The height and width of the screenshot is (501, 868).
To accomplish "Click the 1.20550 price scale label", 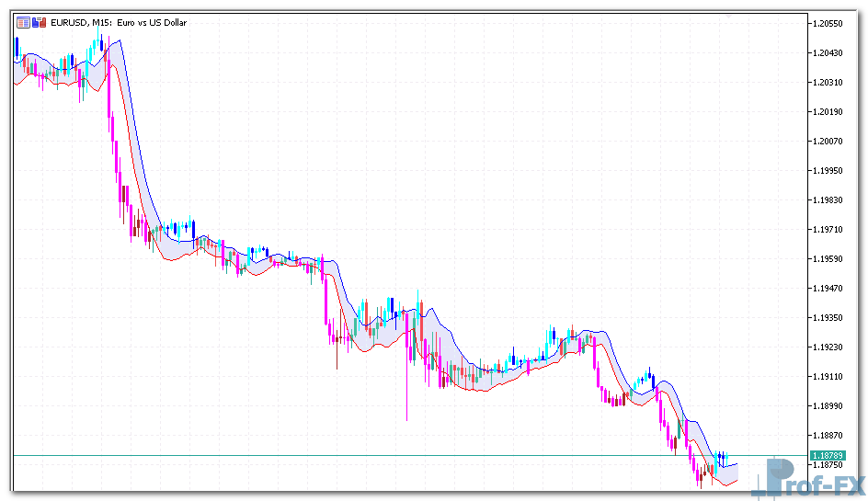I will pyautogui.click(x=828, y=23).
